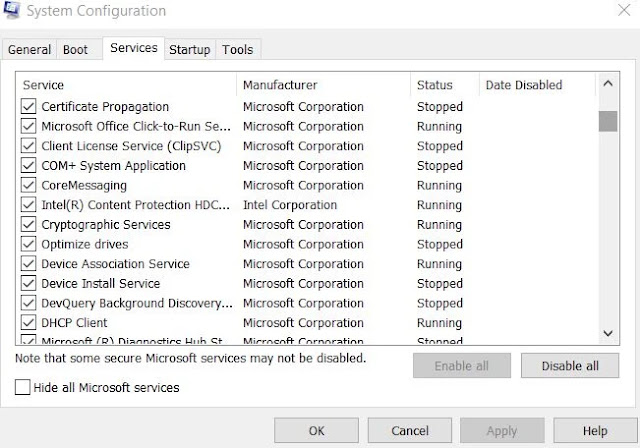Viewport: 640px width, 448px height.
Task: Open the Boot tab
Action: (75, 49)
